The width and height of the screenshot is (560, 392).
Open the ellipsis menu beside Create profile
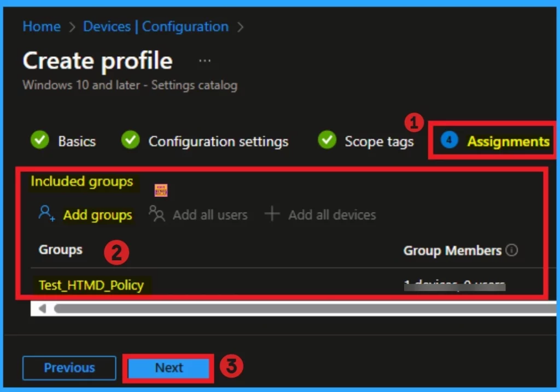click(x=205, y=61)
